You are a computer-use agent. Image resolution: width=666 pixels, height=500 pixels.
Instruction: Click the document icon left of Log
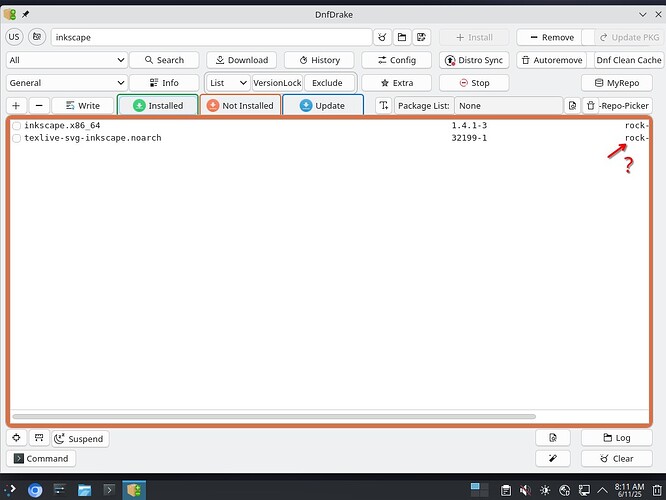point(553,438)
